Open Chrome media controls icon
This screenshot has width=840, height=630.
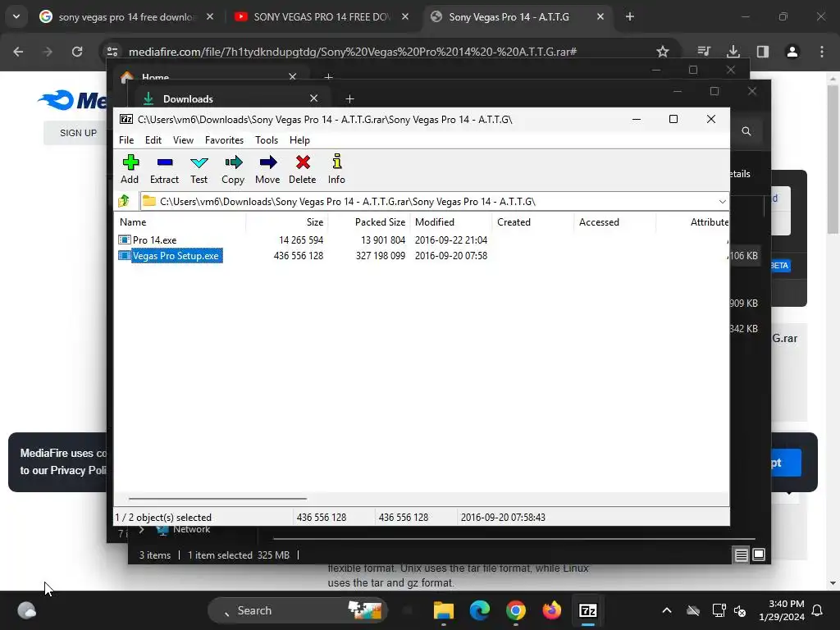[x=704, y=52]
